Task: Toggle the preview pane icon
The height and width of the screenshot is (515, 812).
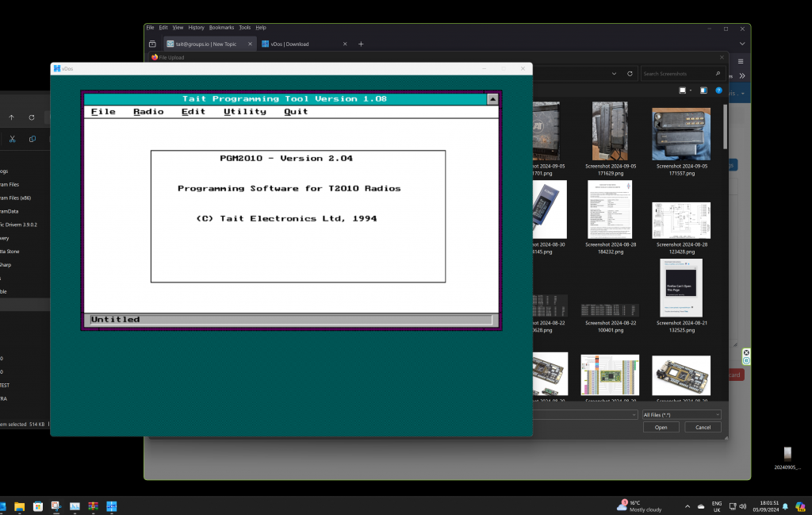Action: pyautogui.click(x=705, y=91)
